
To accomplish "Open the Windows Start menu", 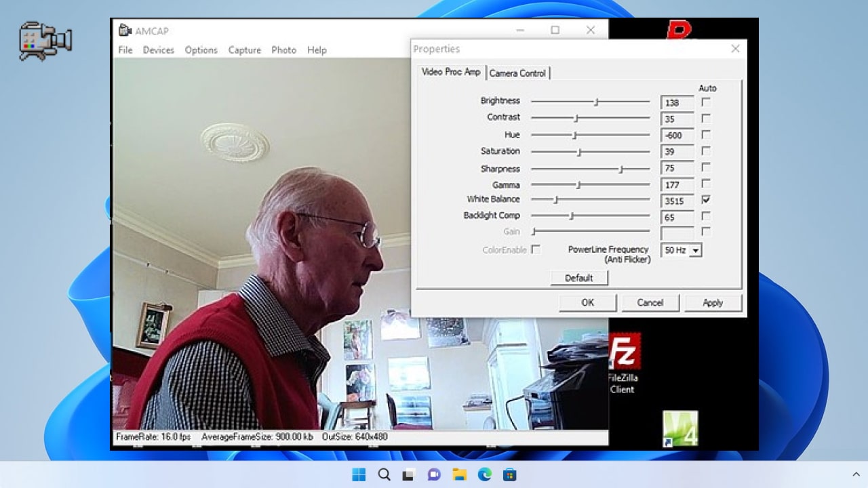I will click(x=359, y=474).
